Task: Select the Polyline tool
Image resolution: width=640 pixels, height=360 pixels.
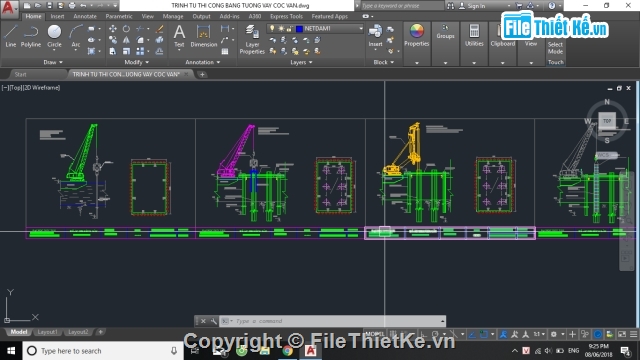Action: (x=31, y=36)
